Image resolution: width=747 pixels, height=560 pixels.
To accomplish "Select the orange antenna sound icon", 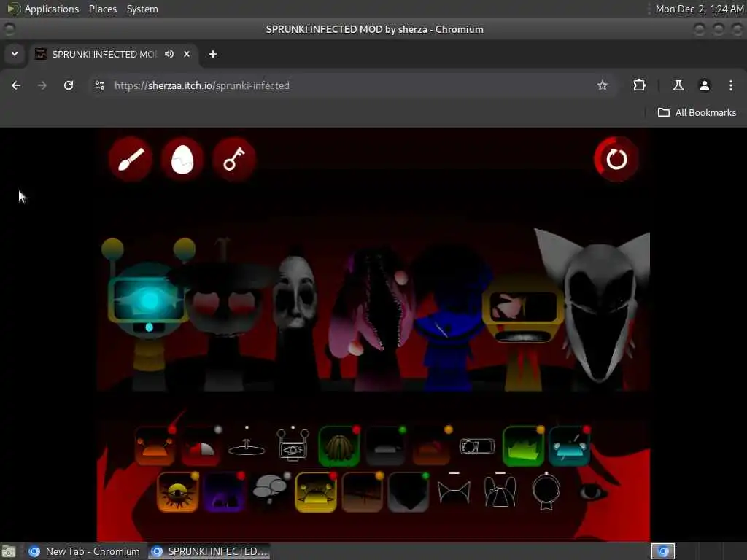I will pos(155,446).
